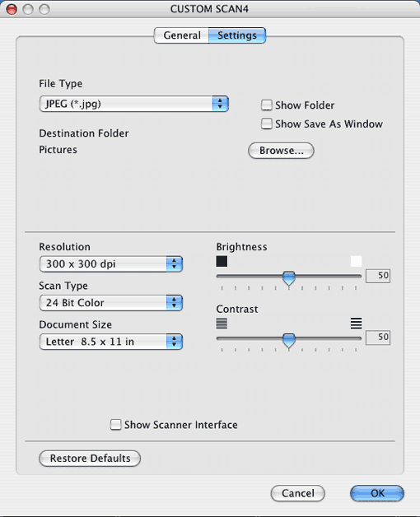Switch to the General tab
420x517 pixels.
[x=182, y=35]
